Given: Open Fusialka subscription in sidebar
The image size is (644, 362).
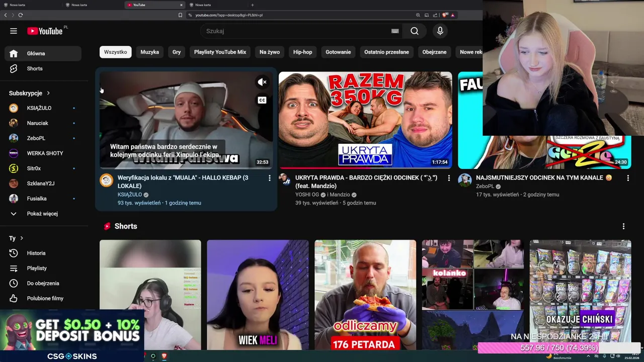Looking at the screenshot, I should (43, 199).
